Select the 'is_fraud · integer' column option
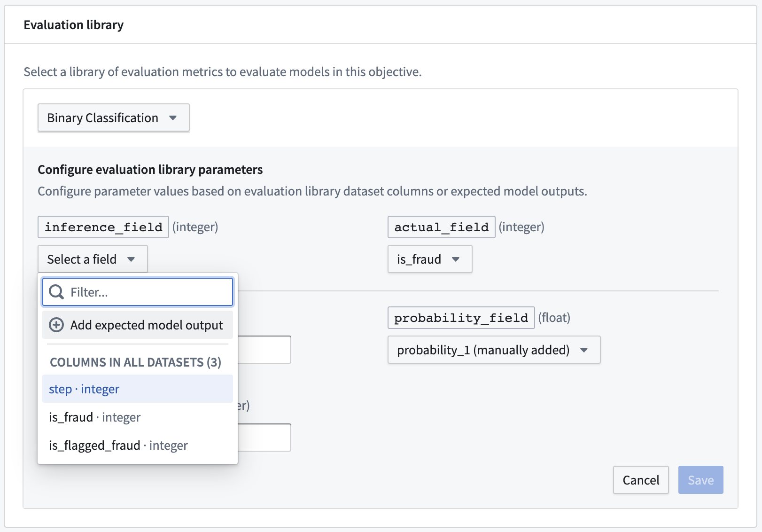Image resolution: width=762 pixels, height=532 pixels. tap(138, 417)
